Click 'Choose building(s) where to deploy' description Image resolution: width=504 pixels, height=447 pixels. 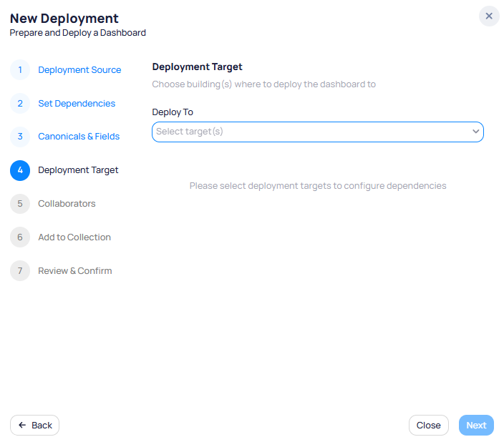[264, 84]
